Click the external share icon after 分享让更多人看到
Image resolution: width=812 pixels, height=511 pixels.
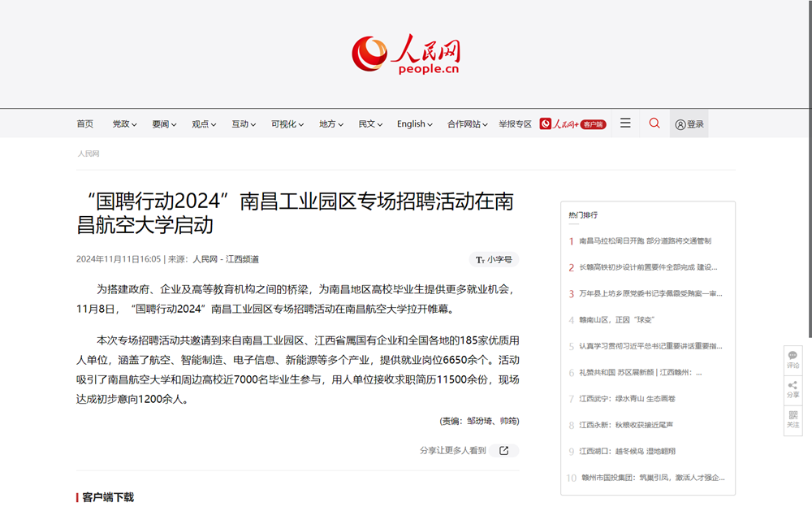point(505,451)
